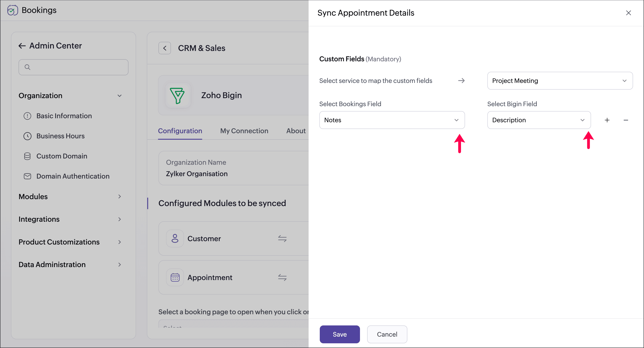The image size is (644, 348).
Task: Open the Notes bookings field dropdown
Action: coord(392,120)
